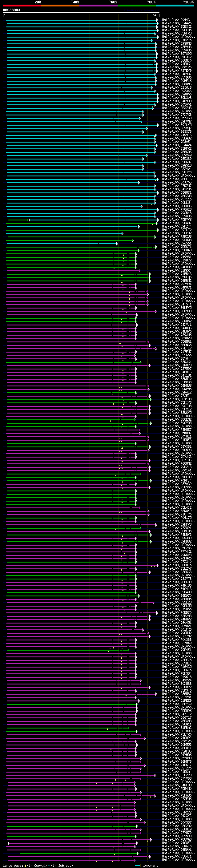This screenshot has width=197, height=868.
Task: Select the UniRef100_B9T895 label
Action: click(177, 54)
